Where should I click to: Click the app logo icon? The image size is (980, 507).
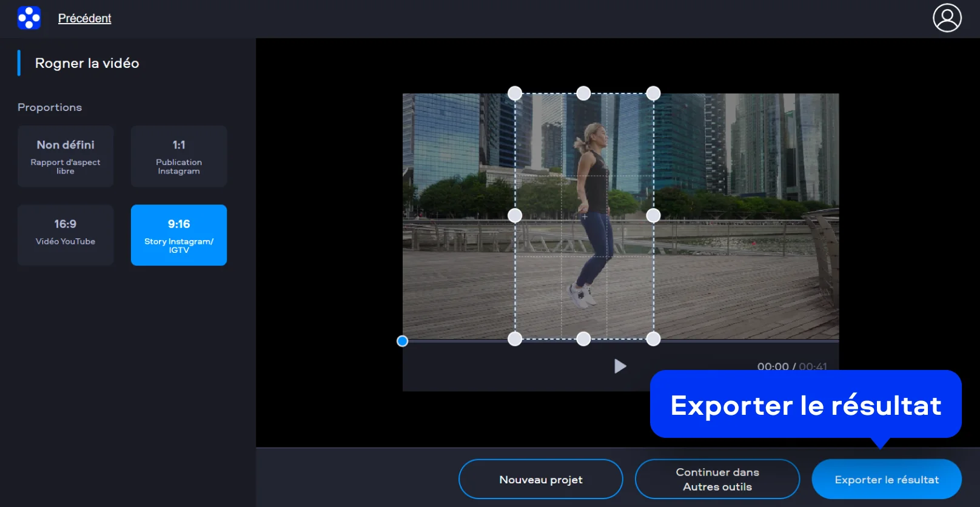coord(29,18)
